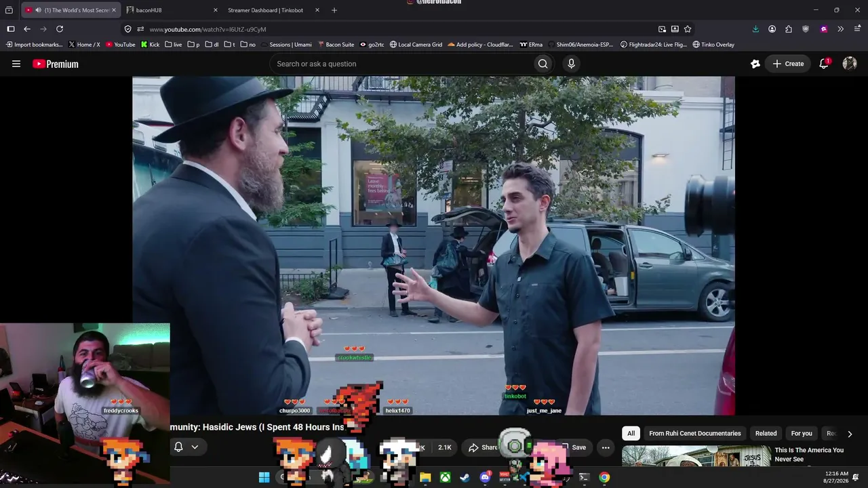This screenshot has height=488, width=868.
Task: Select the 'All' filter chip
Action: [631, 433]
